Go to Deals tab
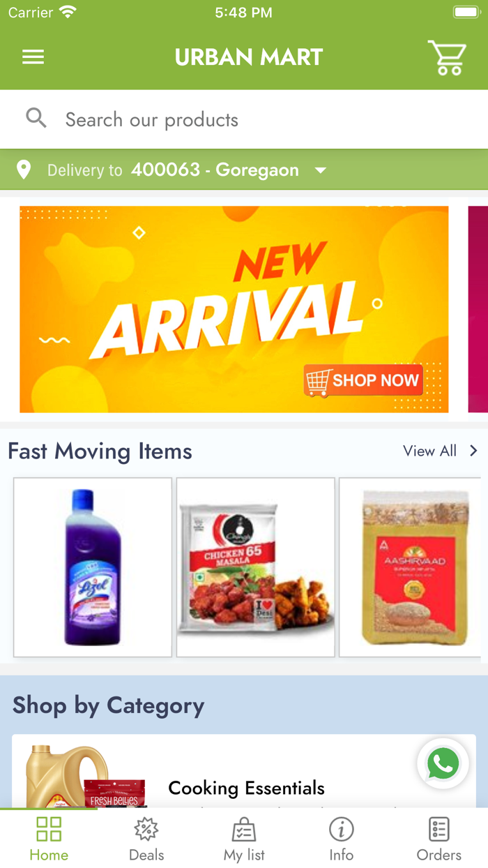 146,840
